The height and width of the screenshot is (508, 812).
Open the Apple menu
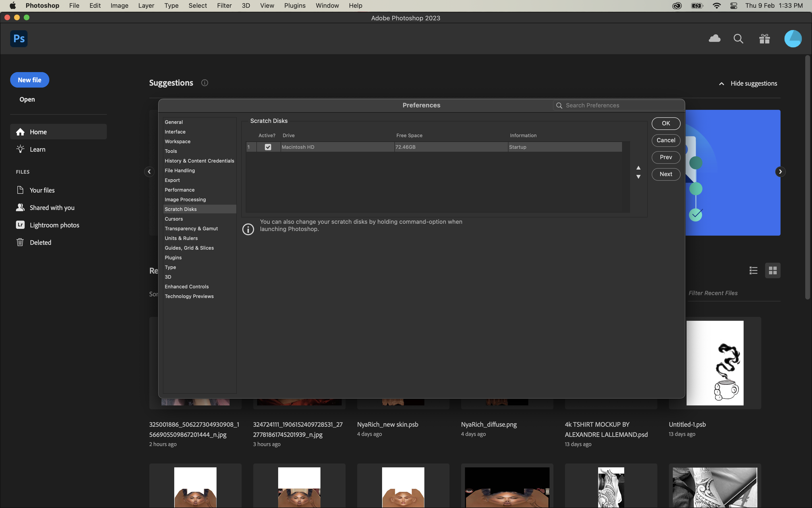(12, 5)
